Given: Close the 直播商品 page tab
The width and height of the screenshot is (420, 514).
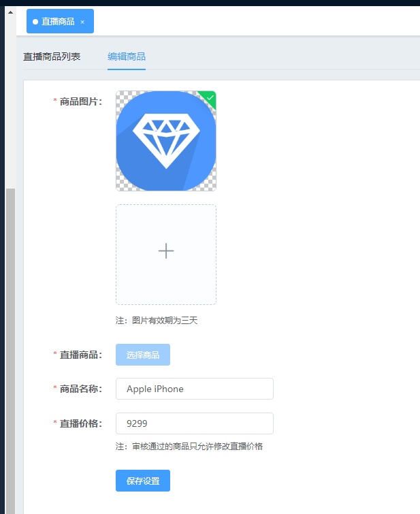Looking at the screenshot, I should (x=82, y=22).
